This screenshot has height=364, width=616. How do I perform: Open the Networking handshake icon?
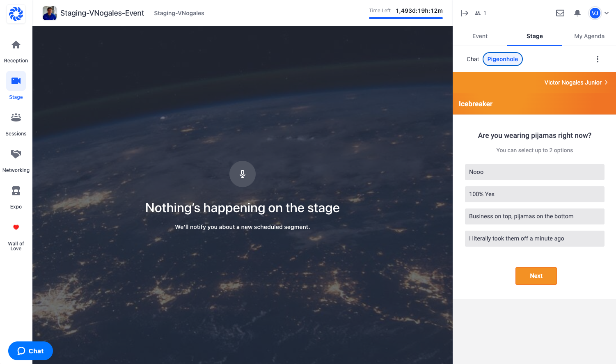click(16, 154)
